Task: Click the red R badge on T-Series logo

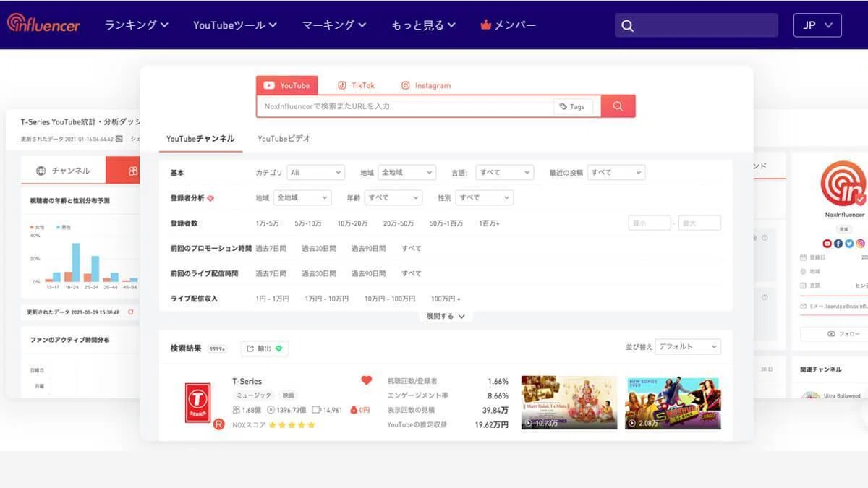Action: click(218, 424)
